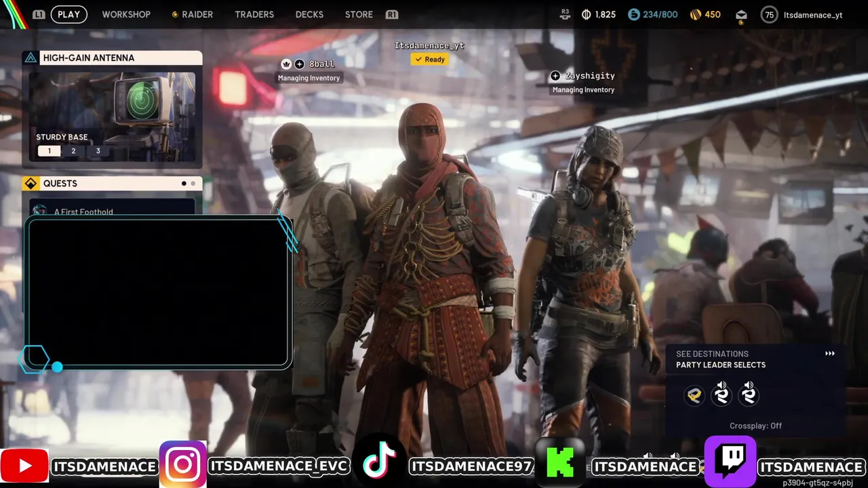Toggle the Crossplay: Off setting
The height and width of the screenshot is (488, 868).
pos(755,426)
